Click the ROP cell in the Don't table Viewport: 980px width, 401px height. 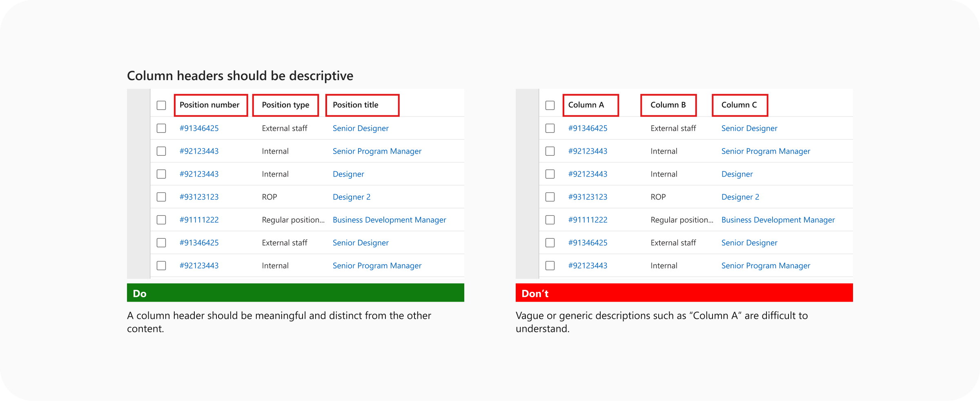658,197
